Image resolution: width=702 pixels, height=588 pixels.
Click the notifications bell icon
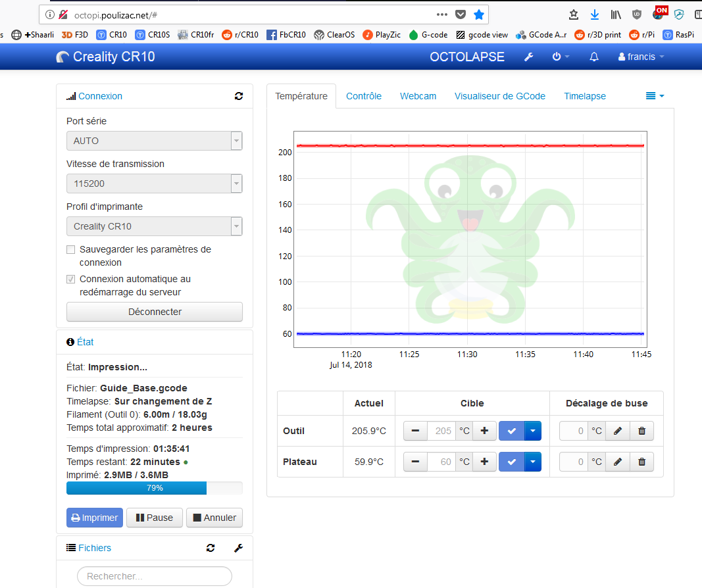tap(594, 57)
